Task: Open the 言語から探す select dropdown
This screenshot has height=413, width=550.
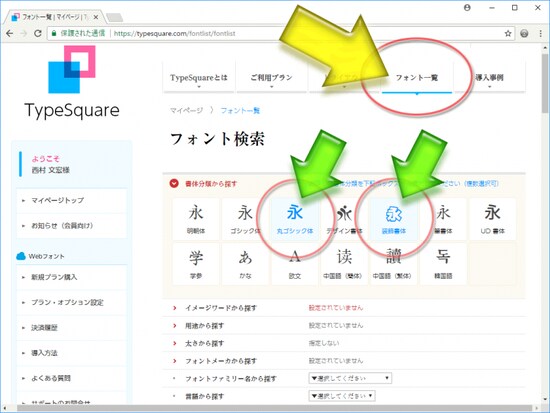Action: coord(342,396)
